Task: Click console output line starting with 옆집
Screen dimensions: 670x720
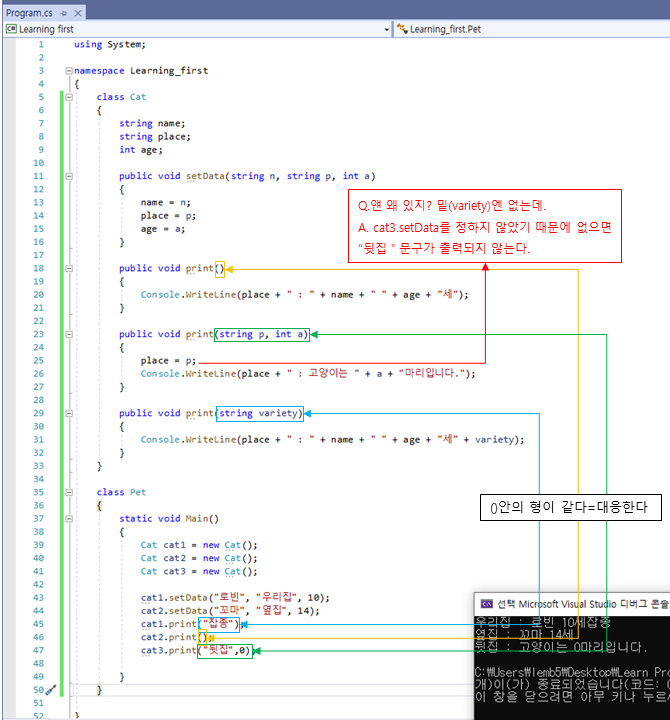Action: click(x=524, y=635)
